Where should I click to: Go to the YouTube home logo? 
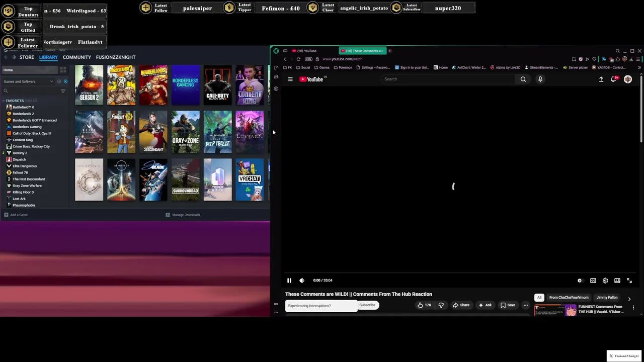312,79
